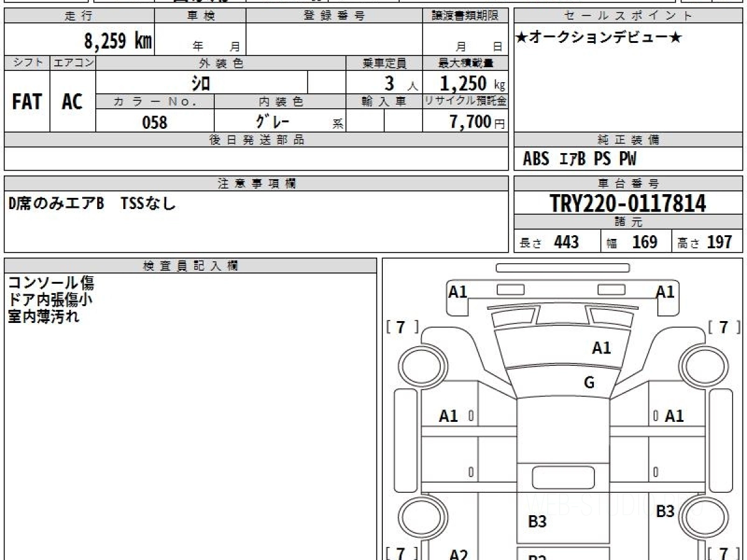This screenshot has height=560, width=747.
Task: Select the "乗車定員" header
Action: [384, 63]
